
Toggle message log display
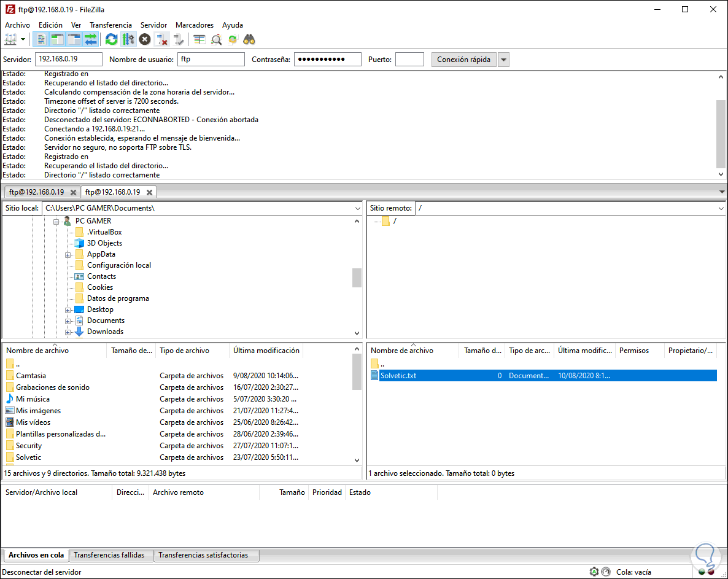(x=41, y=39)
